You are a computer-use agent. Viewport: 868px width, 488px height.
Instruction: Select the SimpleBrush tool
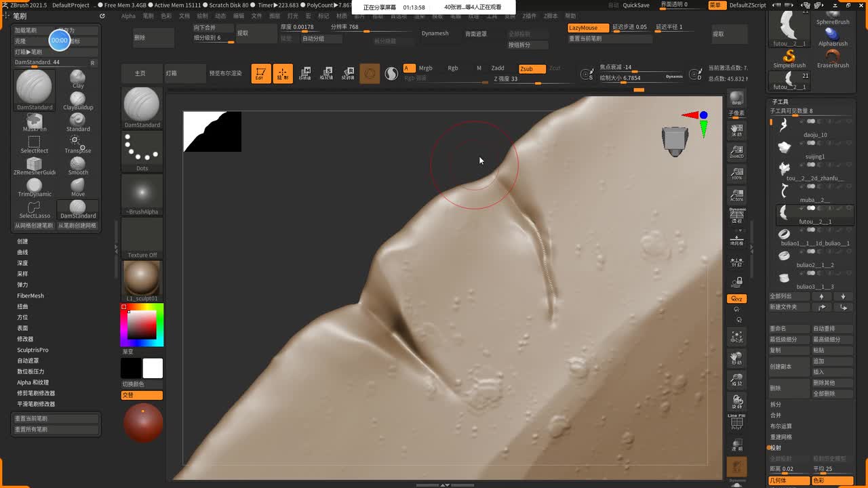click(789, 58)
